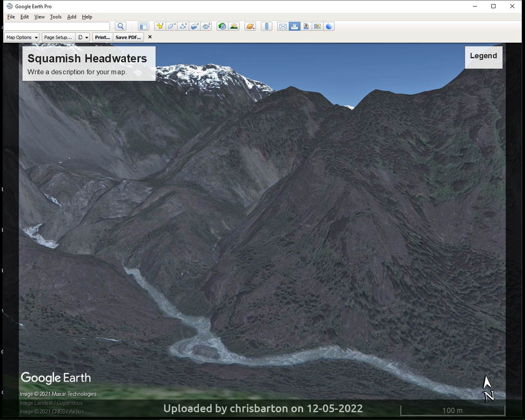Select the Ruler tool
The image size is (525, 420).
(x=267, y=26)
